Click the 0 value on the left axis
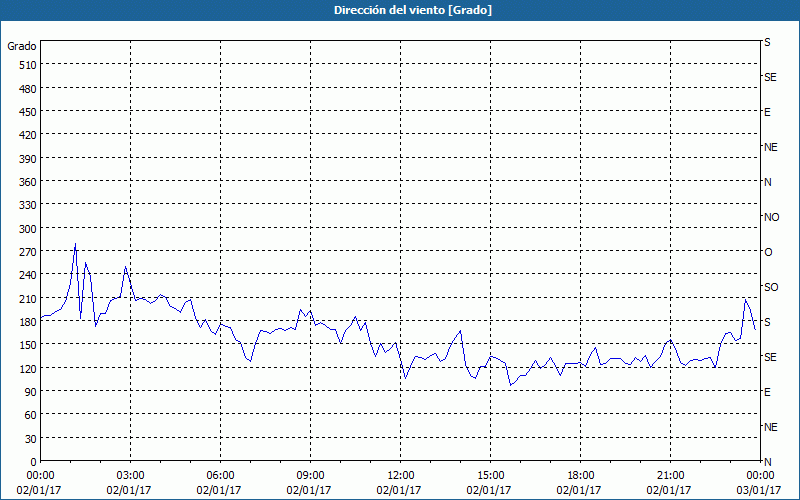 (x=34, y=462)
